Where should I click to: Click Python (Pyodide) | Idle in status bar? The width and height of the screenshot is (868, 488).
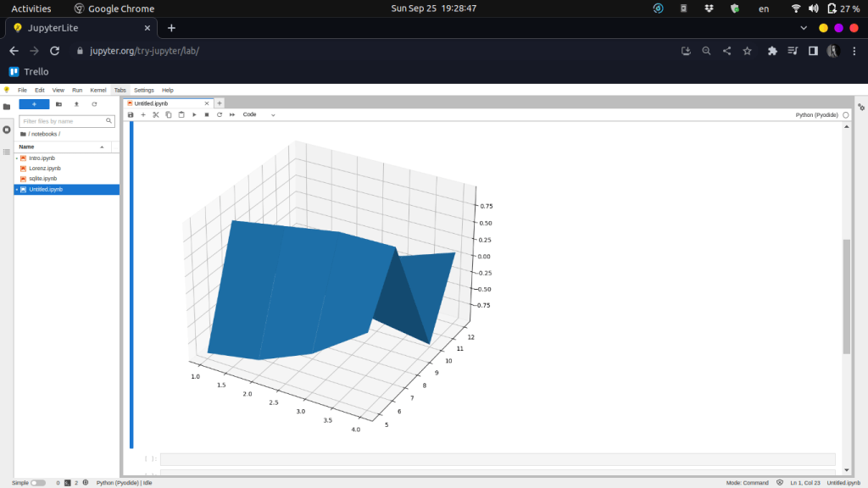[x=124, y=483]
